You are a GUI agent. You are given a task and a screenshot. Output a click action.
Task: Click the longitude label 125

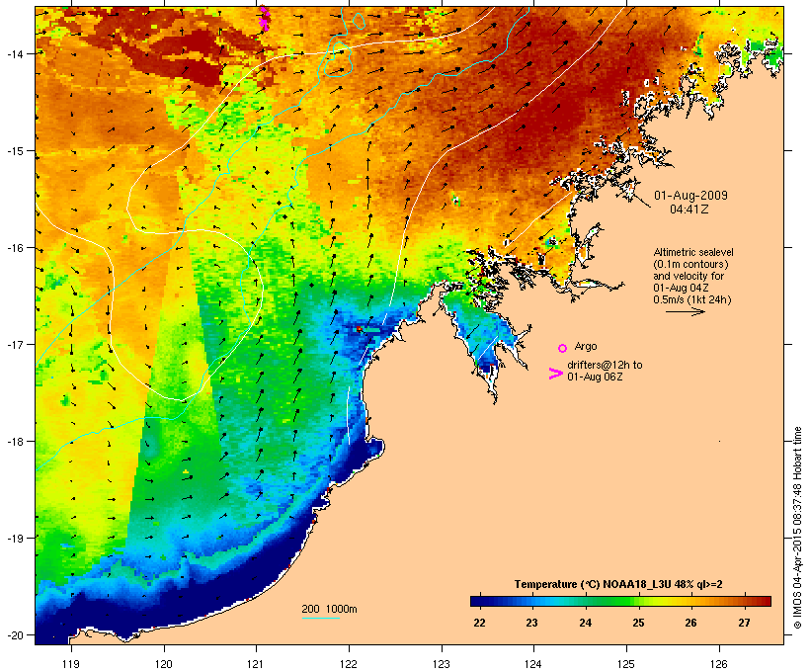pos(626,664)
